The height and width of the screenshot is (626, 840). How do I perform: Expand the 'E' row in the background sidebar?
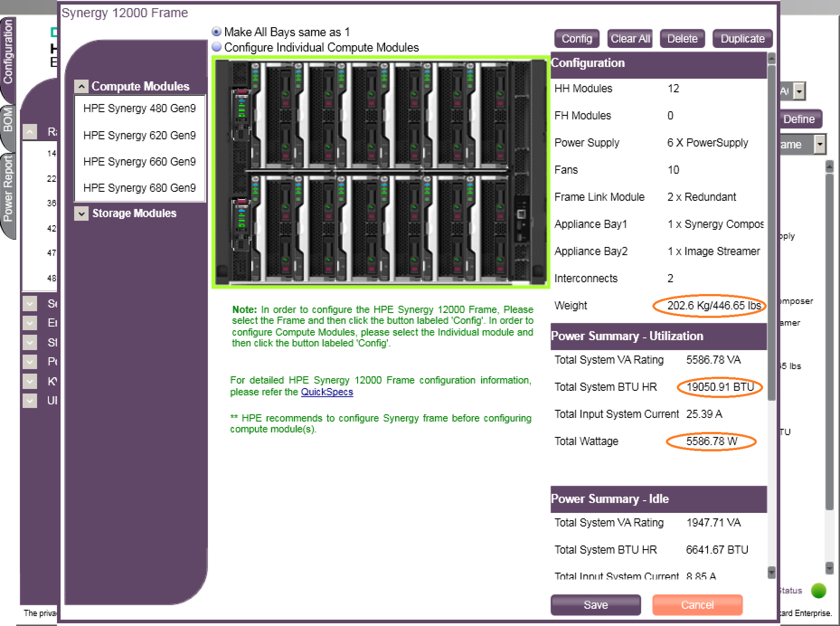pos(29,322)
